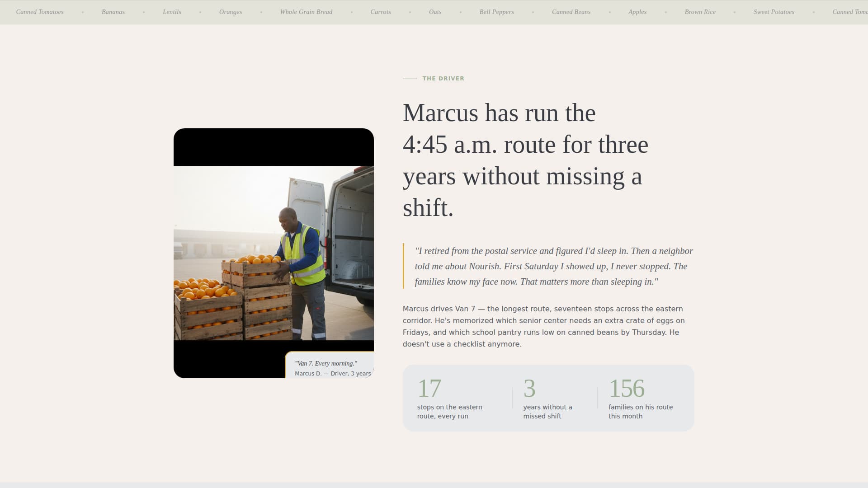Click the diamond separator after Bananas
The height and width of the screenshot is (488, 868).
[x=143, y=12]
